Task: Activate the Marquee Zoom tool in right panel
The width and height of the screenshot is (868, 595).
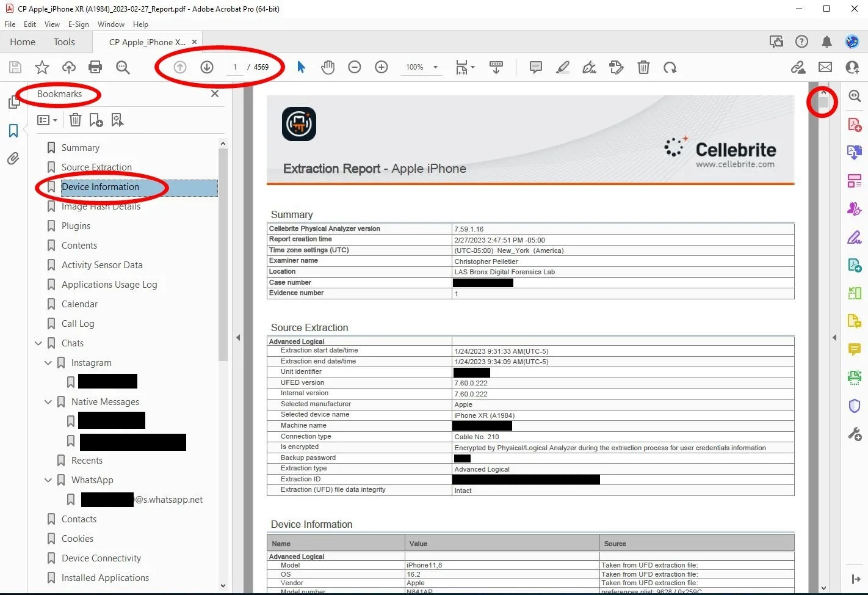Action: click(x=854, y=96)
